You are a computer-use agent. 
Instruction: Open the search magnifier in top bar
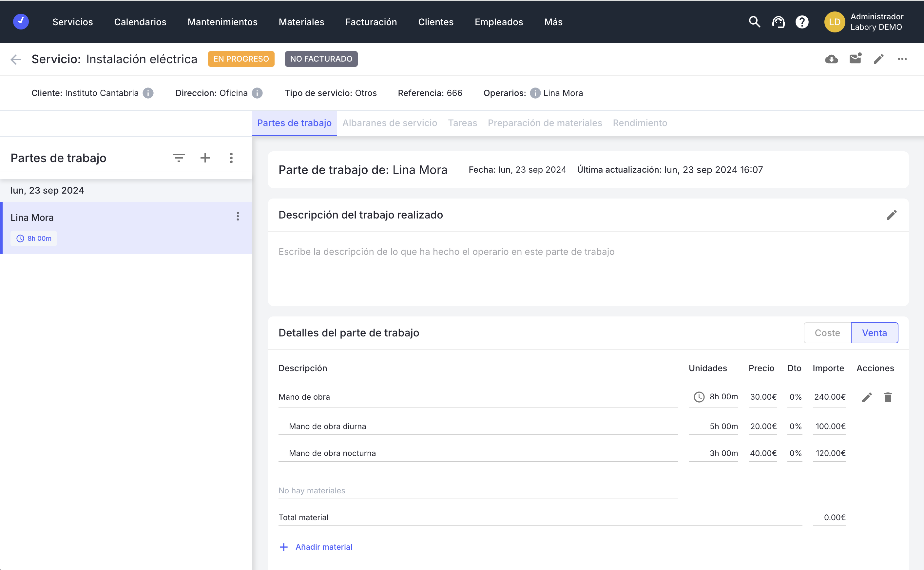754,22
